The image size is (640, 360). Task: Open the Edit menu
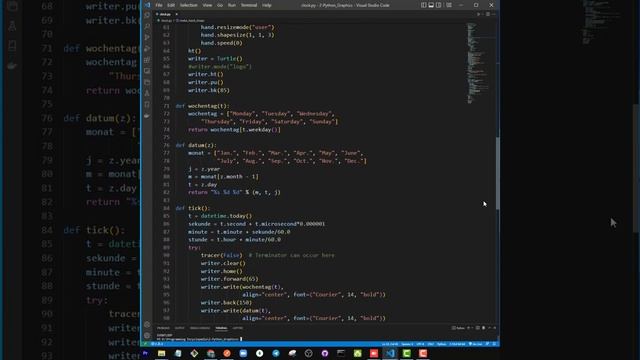point(171,5)
